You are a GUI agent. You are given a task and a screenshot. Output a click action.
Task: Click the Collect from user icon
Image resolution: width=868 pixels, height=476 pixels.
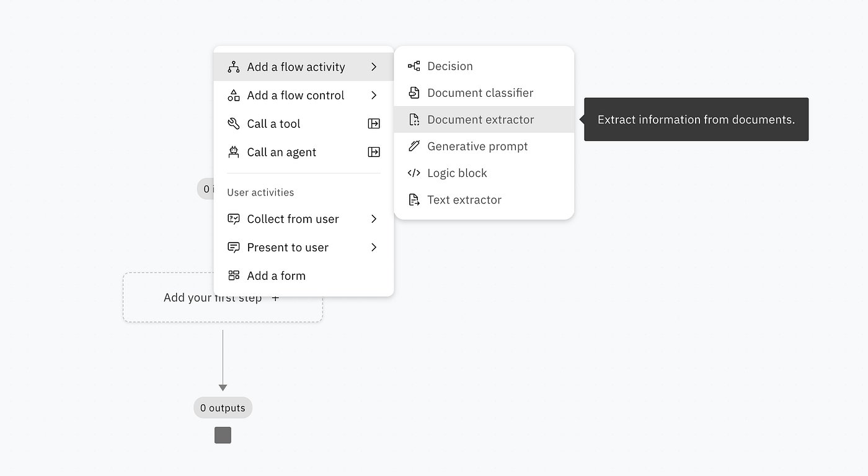coord(233,219)
